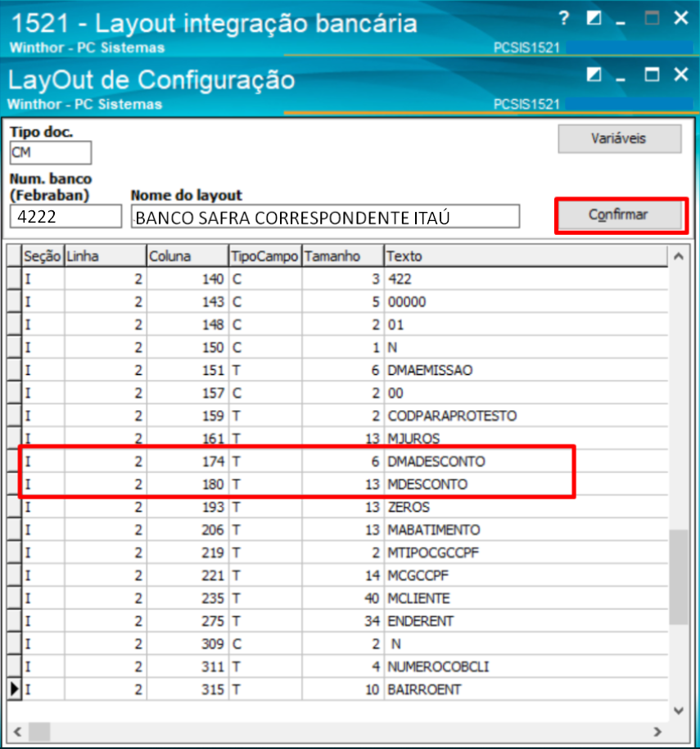Click the vertical scrollbar down arrow

(679, 711)
